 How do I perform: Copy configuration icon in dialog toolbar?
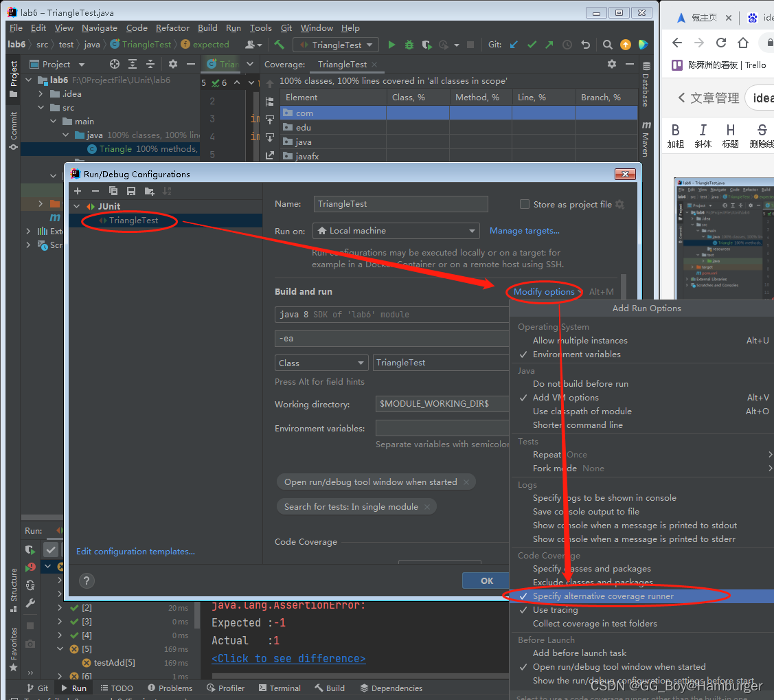(x=113, y=191)
